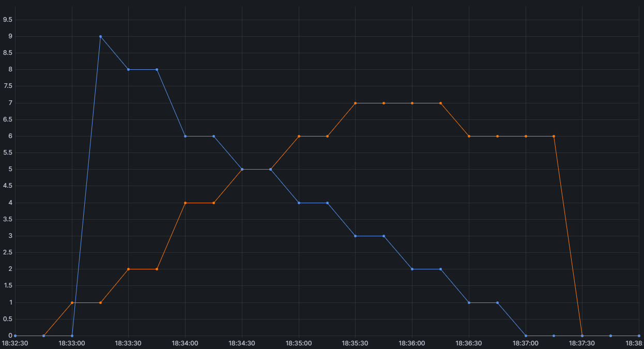Select orange data point at 18:36:15, value 7
Viewport: 644px width, 349px height.
(440, 103)
